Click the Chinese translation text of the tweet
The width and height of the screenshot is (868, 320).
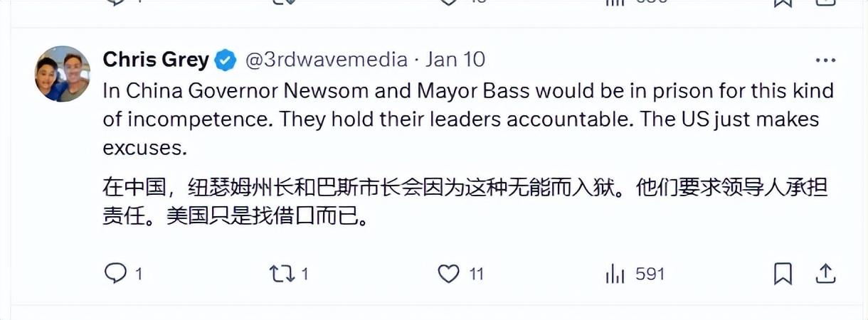[465, 203]
